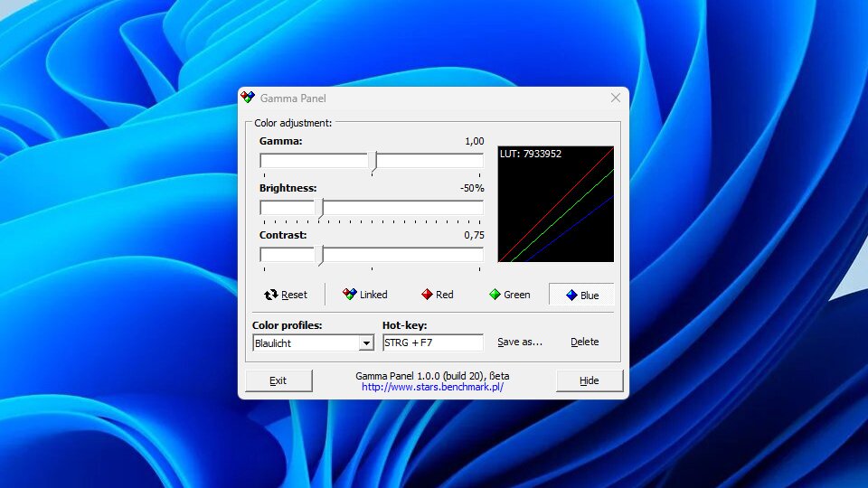The image size is (868, 488).
Task: Click the Contrast slider handle
Action: coord(321,255)
